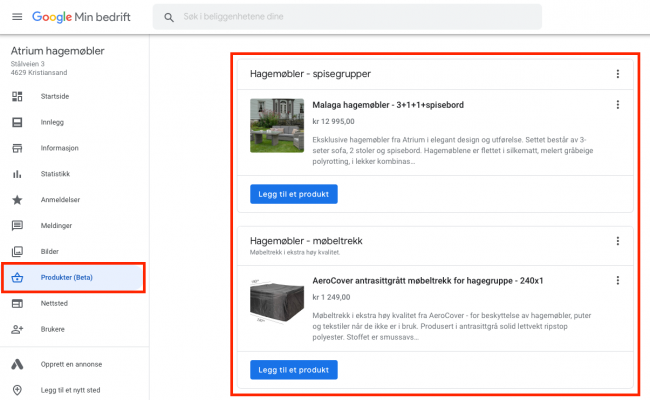Open Startside in the sidebar

coord(55,96)
